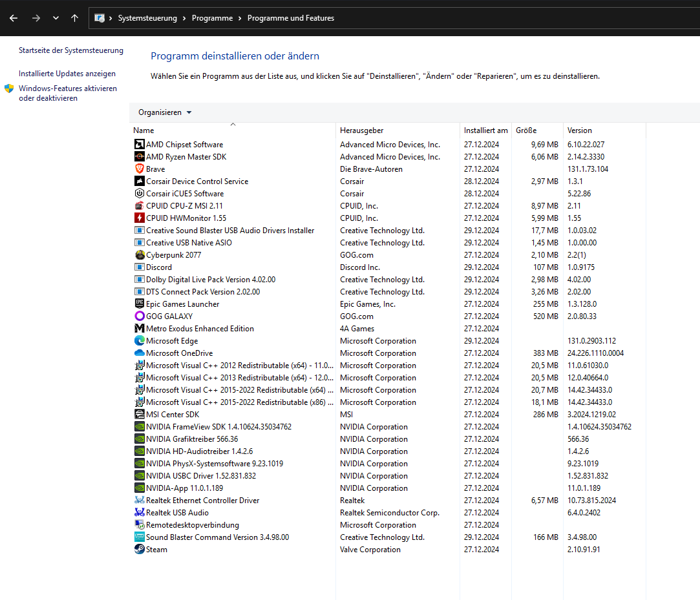700x600 pixels.
Task: Go back with the back arrow
Action: coord(14,18)
